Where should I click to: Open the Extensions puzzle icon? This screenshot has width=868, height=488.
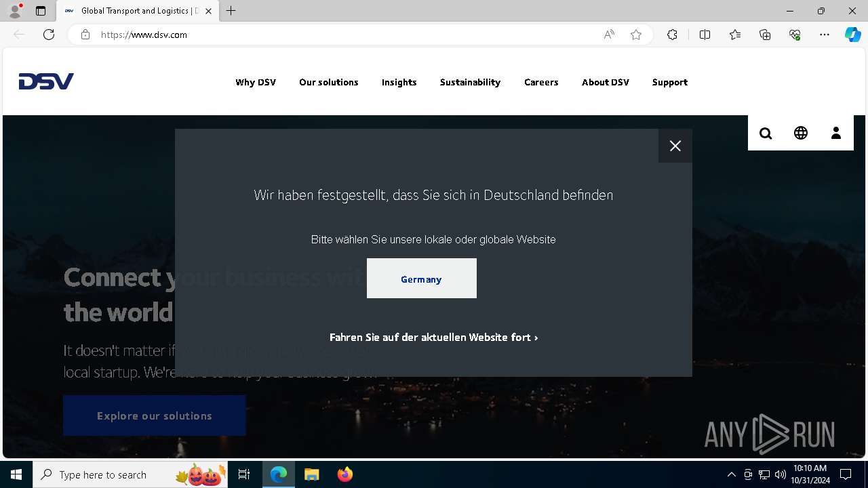672,35
